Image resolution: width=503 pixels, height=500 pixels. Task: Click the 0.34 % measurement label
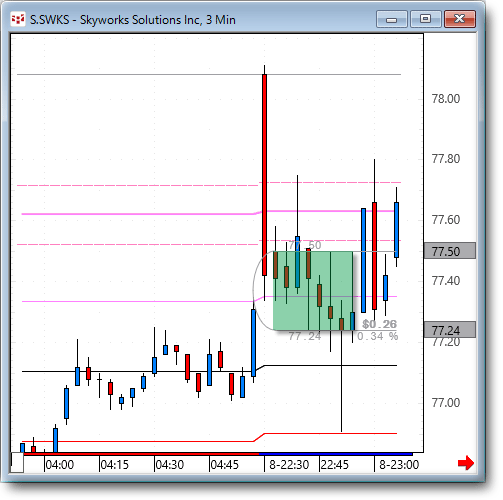(377, 336)
